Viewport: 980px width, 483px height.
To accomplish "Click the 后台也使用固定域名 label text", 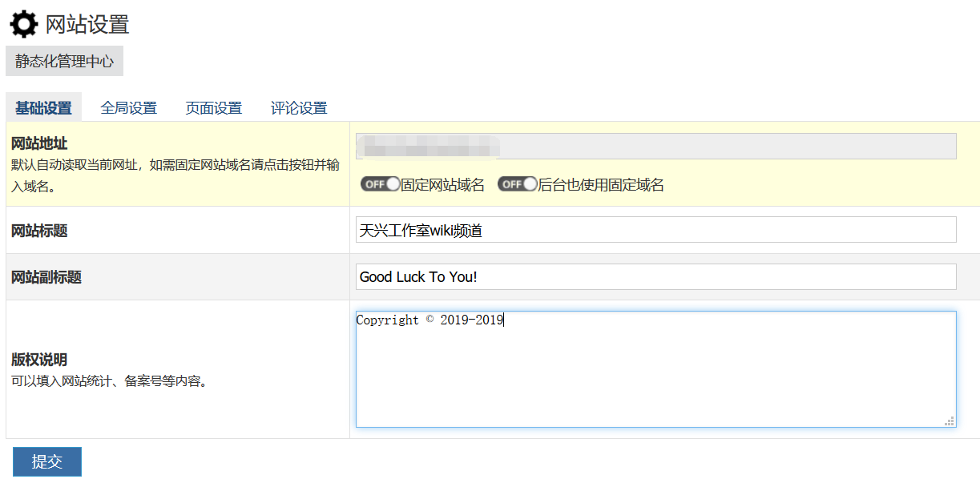I will click(601, 185).
